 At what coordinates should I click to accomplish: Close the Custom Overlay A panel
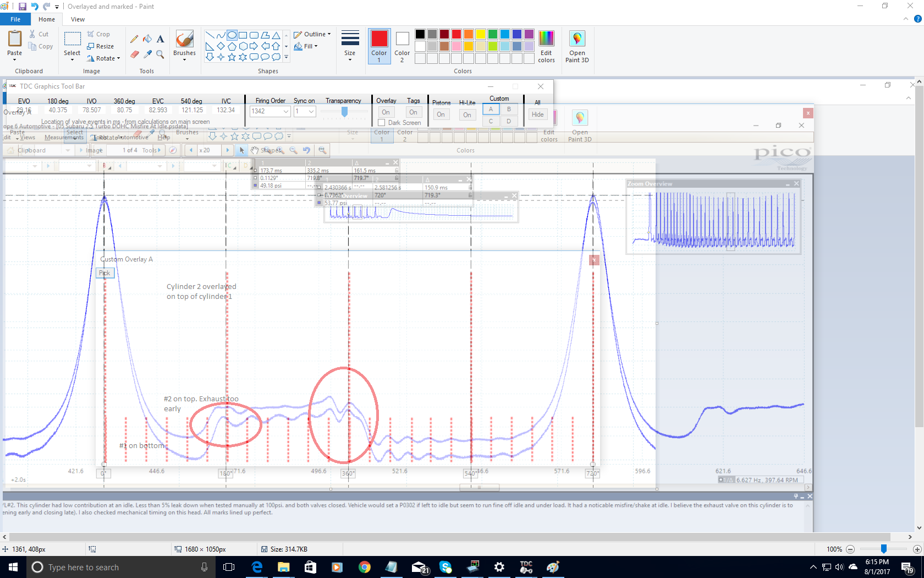(x=594, y=260)
